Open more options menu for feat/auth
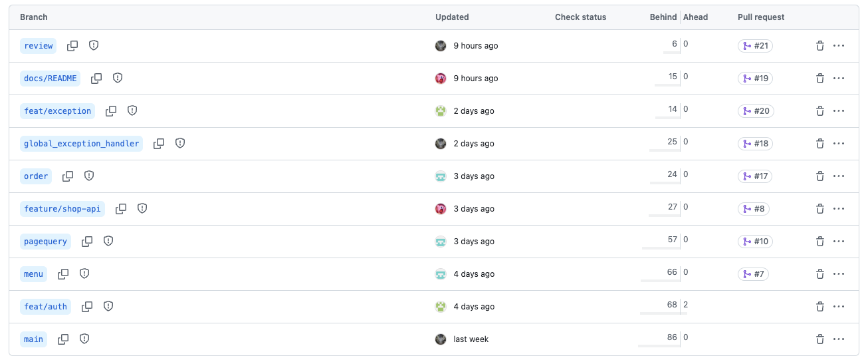This screenshot has width=868, height=364. click(x=839, y=307)
